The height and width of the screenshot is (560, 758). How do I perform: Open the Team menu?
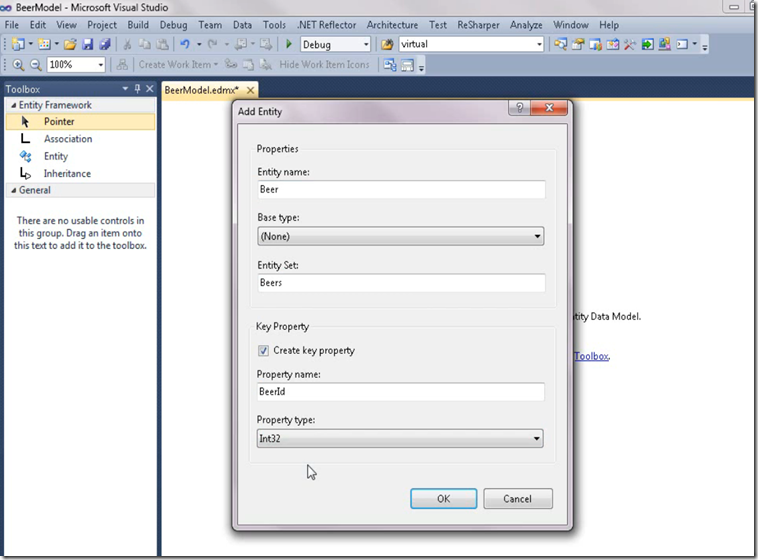click(210, 25)
